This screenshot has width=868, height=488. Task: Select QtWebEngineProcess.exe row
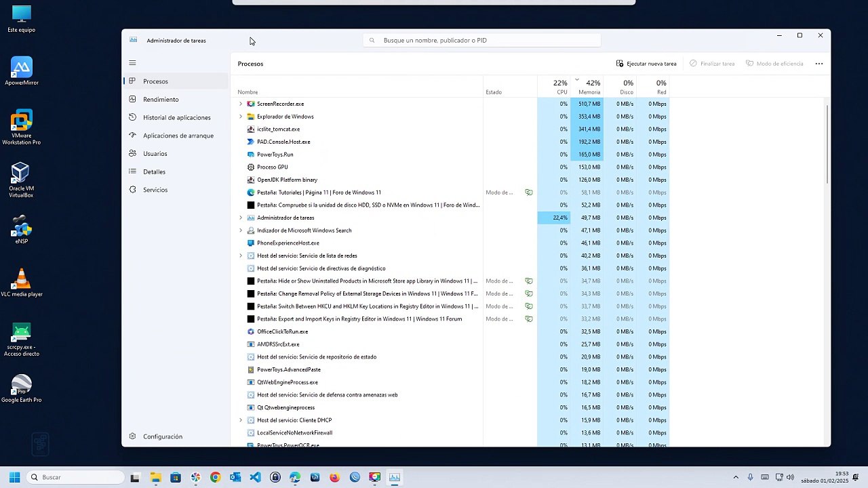(x=451, y=382)
